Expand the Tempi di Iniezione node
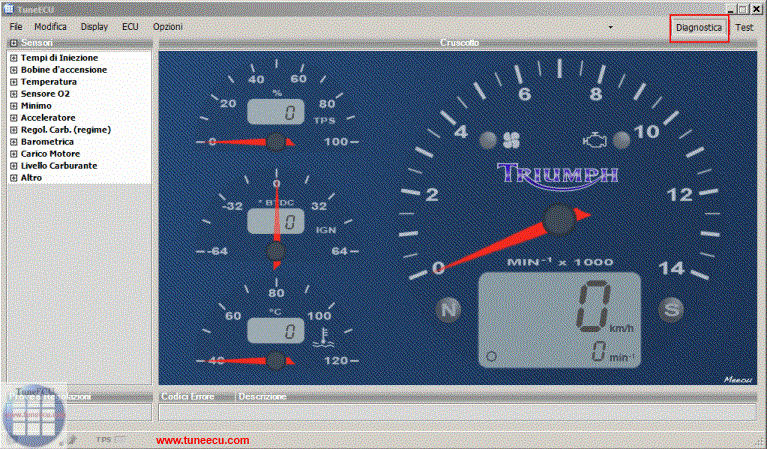 pyautogui.click(x=14, y=58)
